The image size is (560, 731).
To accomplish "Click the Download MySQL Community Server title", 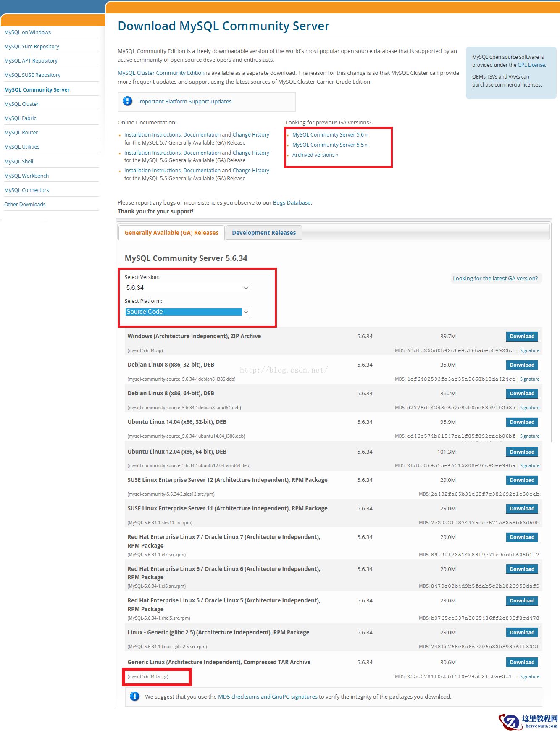I will point(223,26).
